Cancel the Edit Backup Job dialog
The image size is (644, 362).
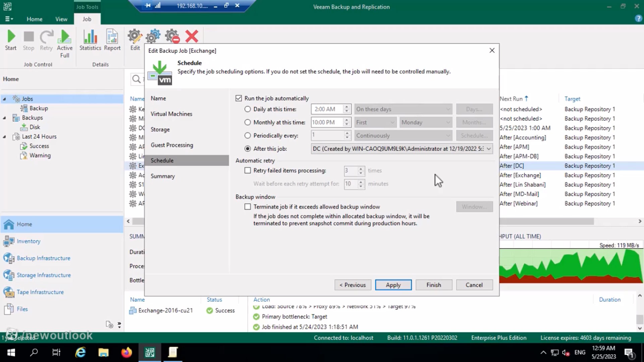coord(474,285)
